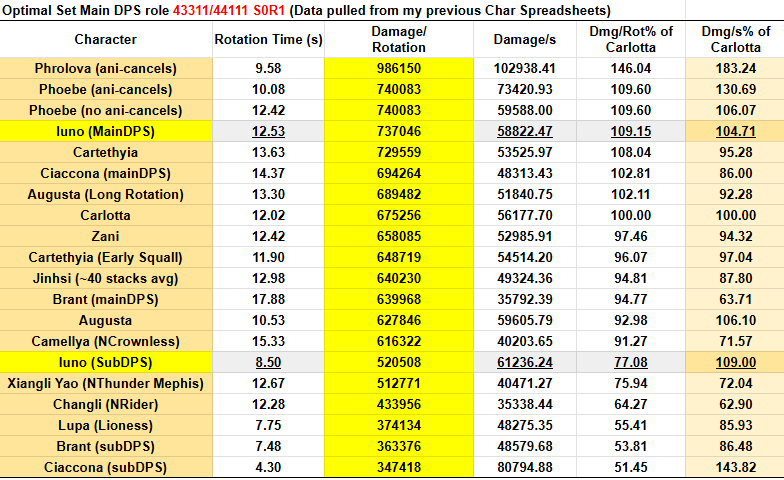784x480 pixels.
Task: Click the Damage/s value 102938.41
Action: [x=524, y=68]
